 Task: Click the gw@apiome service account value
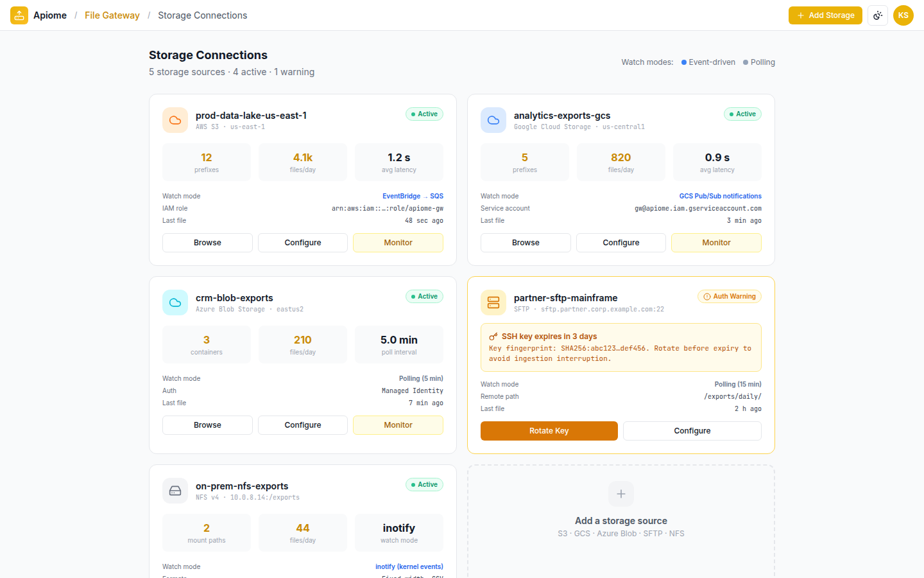tap(698, 209)
